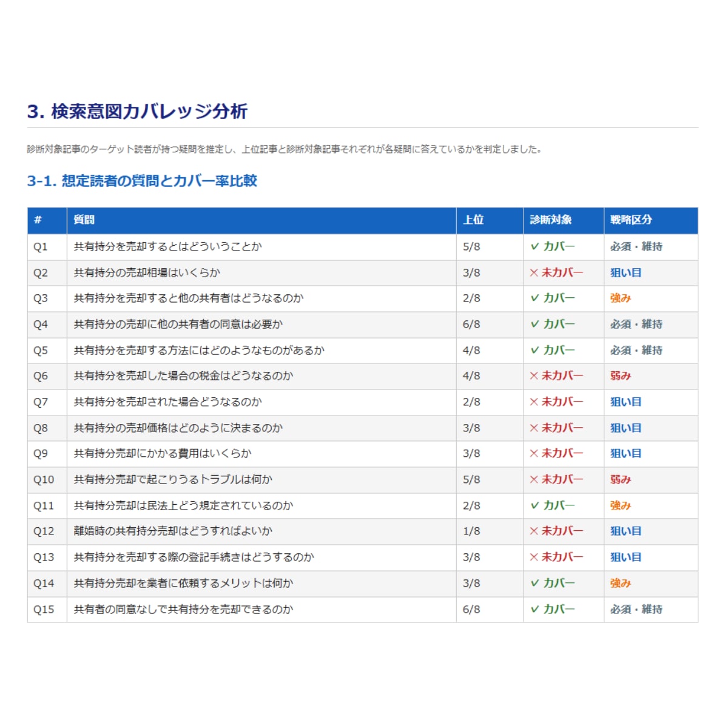Select question 共有持分を売却する方法にはどのようなものがあるか
This screenshot has width=728, height=728.
tap(199, 351)
